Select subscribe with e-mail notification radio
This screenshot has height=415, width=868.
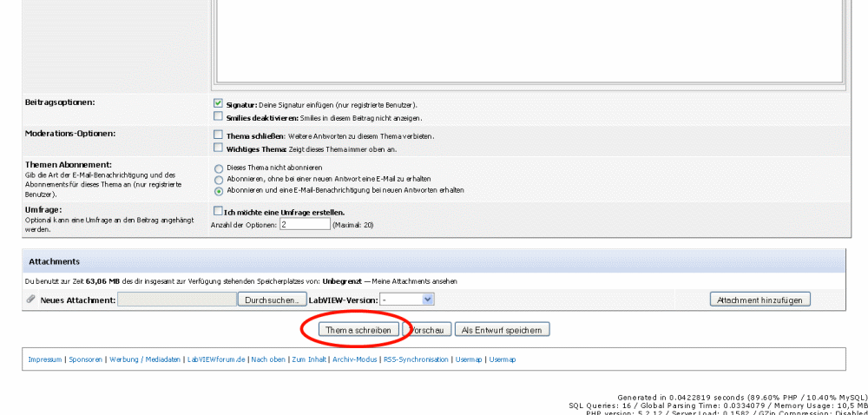(219, 192)
